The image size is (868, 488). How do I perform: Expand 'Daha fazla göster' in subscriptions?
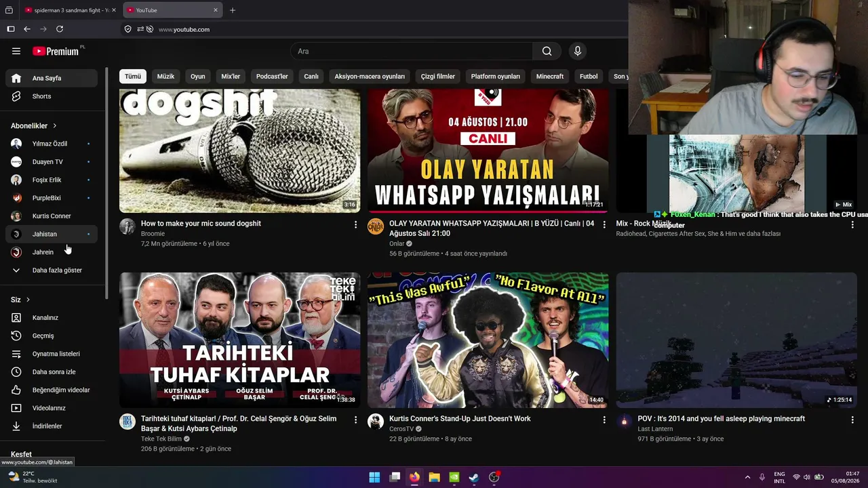(52, 270)
